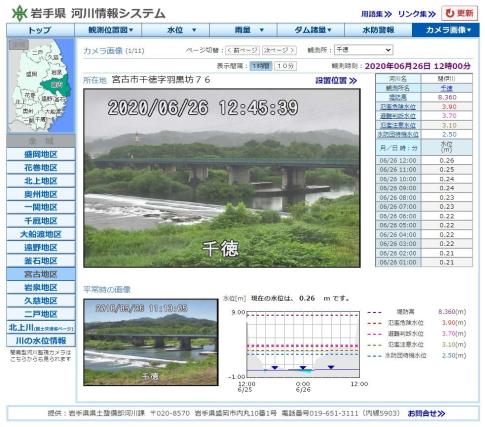Open the 堤防高 table link
The width and height of the screenshot is (485, 427).
click(x=398, y=98)
